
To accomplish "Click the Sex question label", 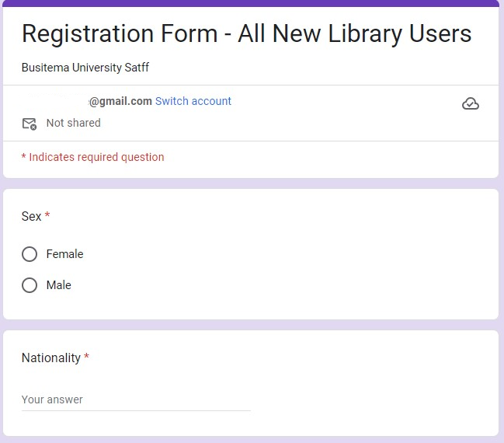I will click(31, 217).
